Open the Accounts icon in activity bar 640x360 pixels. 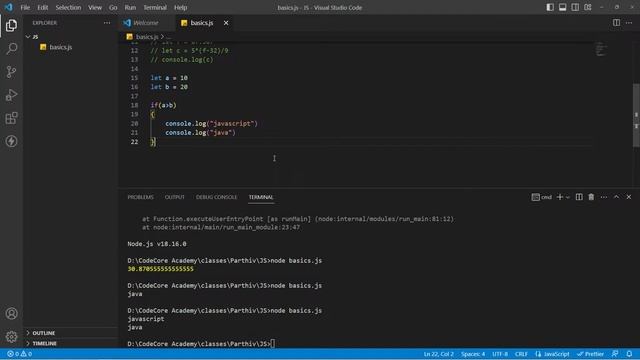tap(11, 313)
